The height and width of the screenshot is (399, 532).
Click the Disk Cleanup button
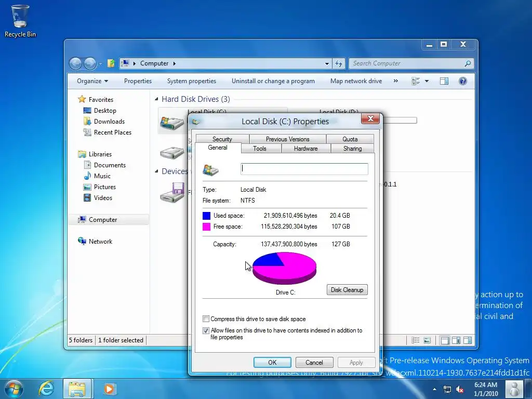[347, 290]
